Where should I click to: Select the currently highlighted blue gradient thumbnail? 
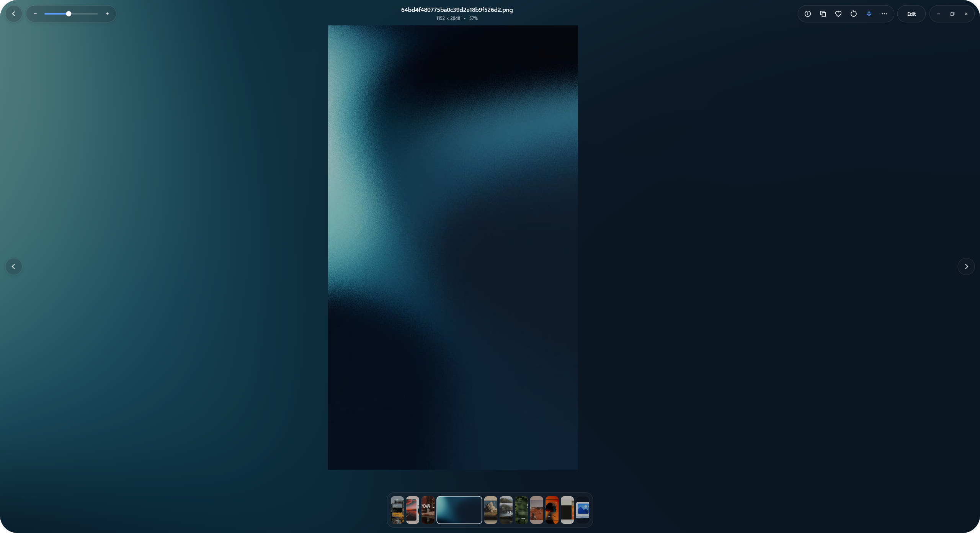pos(459,510)
